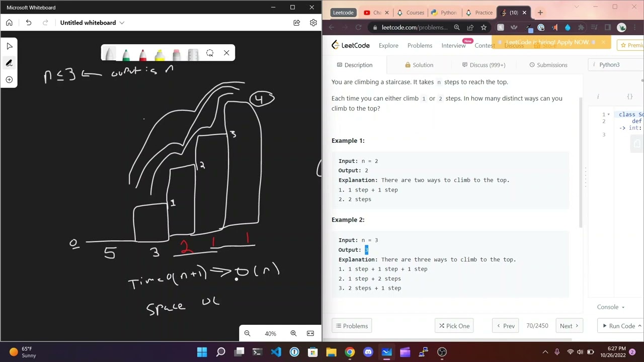Open Explore in LeetCode nav
Image resolution: width=644 pixels, height=362 pixels.
[x=388, y=45]
